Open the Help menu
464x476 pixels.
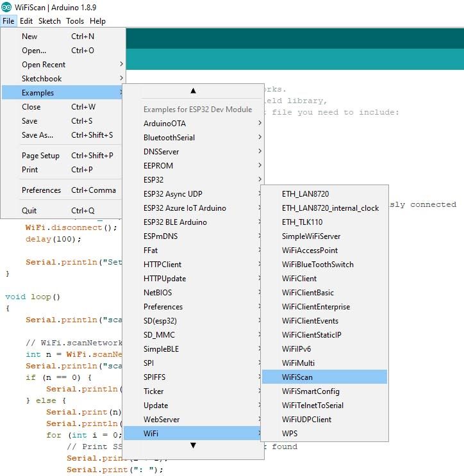point(97,21)
